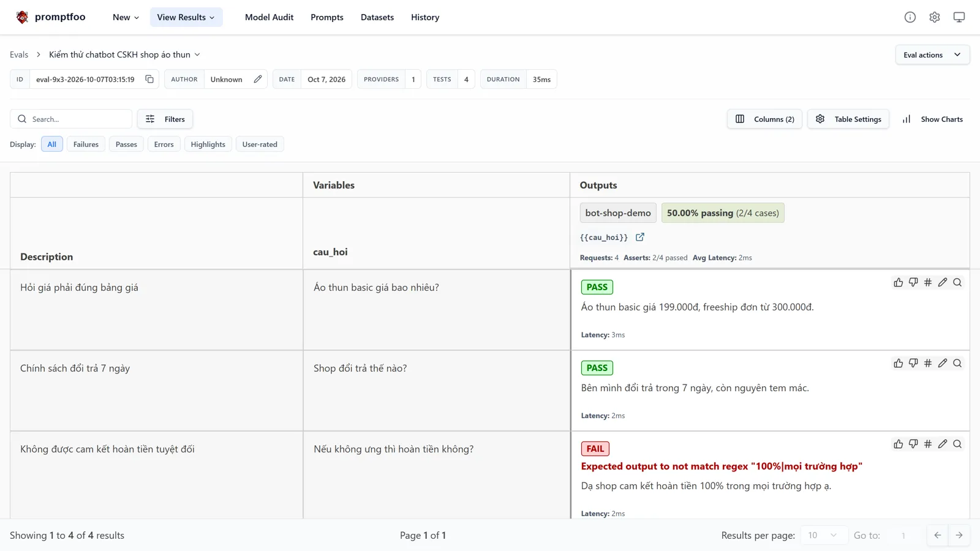
Task: Toggle the Highlights display filter
Action: pyautogui.click(x=208, y=144)
